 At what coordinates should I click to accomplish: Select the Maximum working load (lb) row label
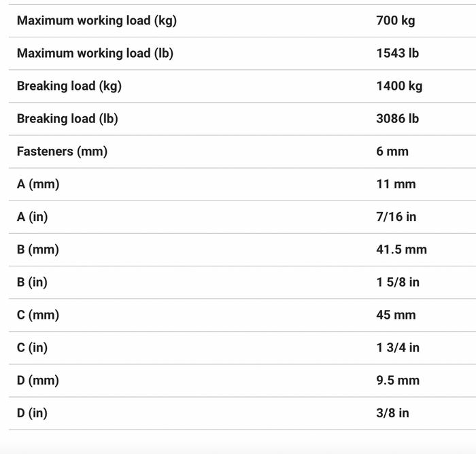[x=95, y=54]
